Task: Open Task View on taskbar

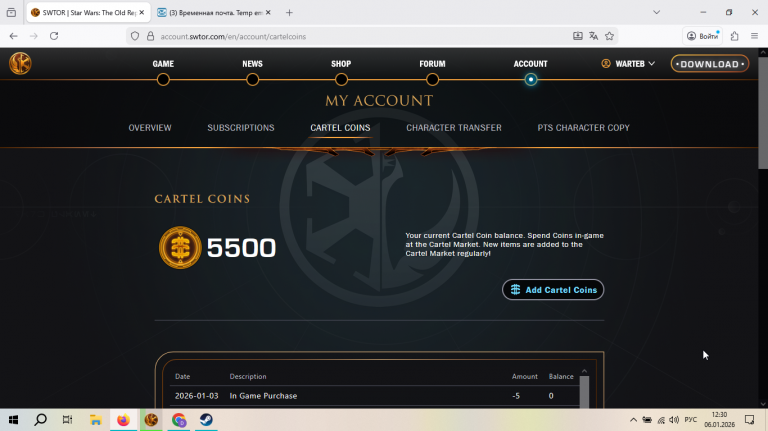Action: click(x=68, y=420)
